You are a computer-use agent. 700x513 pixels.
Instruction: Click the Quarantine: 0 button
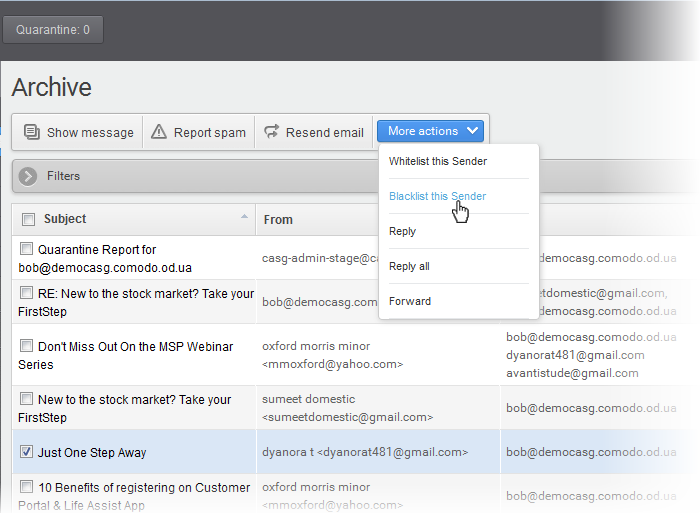tap(53, 30)
